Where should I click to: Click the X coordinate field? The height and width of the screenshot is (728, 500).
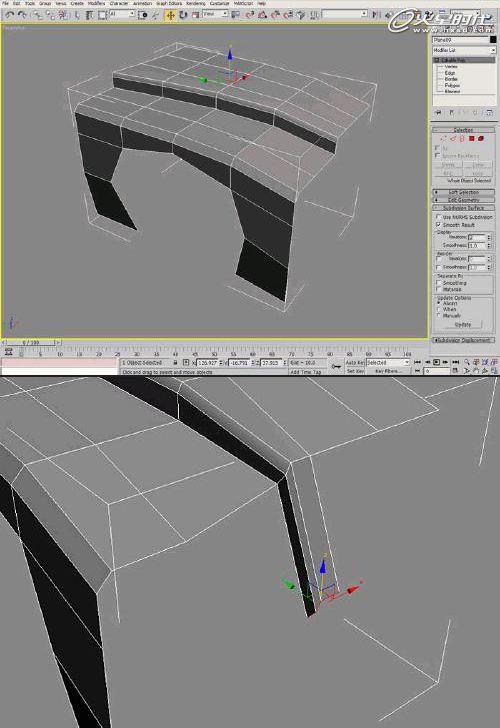(207, 363)
